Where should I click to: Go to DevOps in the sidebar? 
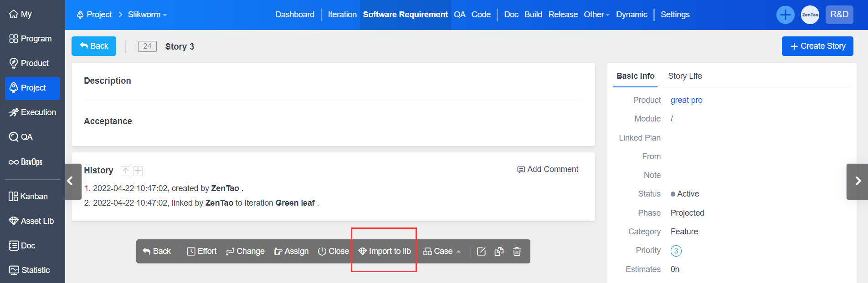coord(26,162)
